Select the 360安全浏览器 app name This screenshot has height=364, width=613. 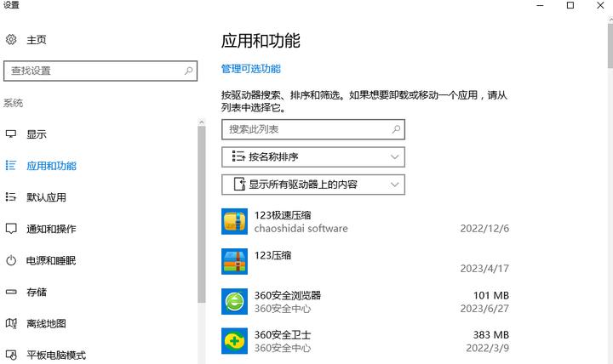pyautogui.click(x=288, y=295)
